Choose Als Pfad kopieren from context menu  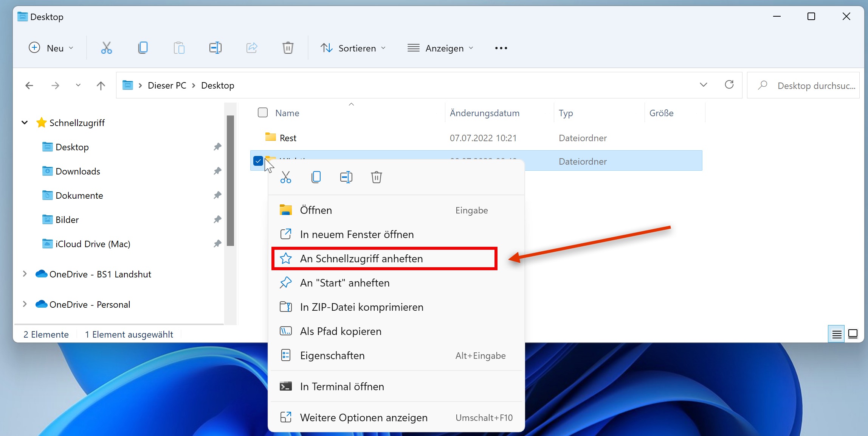pos(341,331)
